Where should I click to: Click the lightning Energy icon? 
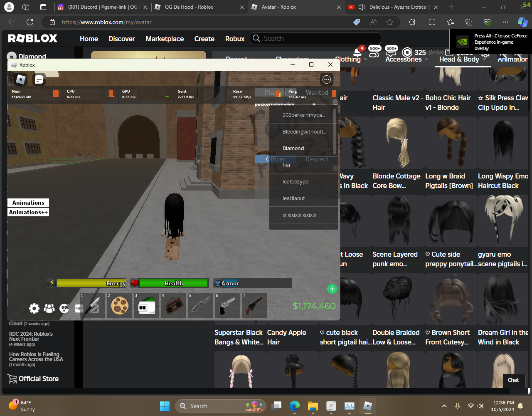coord(52,283)
